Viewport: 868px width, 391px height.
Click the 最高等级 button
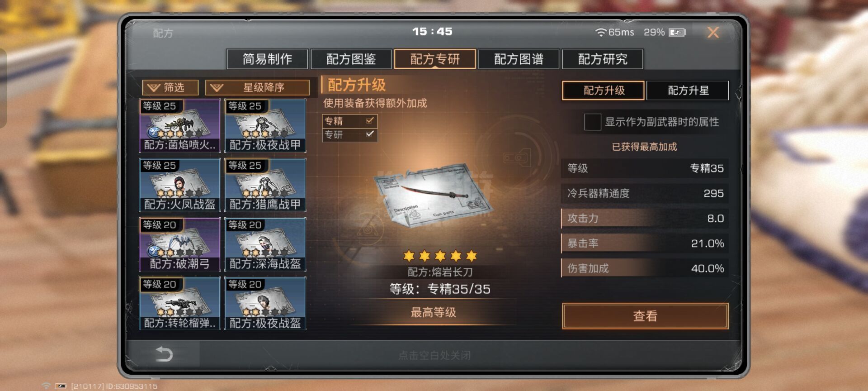point(433,312)
